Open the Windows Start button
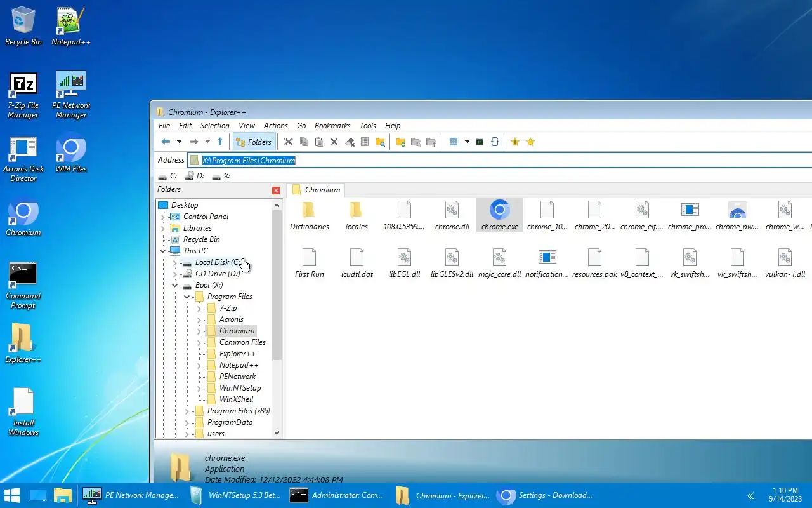The height and width of the screenshot is (508, 812). coord(12,495)
